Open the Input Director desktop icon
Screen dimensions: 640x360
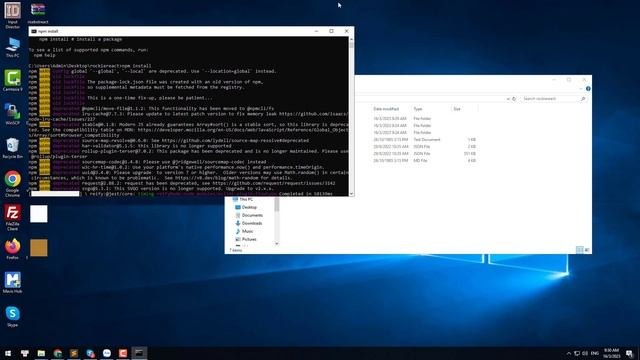(12, 15)
